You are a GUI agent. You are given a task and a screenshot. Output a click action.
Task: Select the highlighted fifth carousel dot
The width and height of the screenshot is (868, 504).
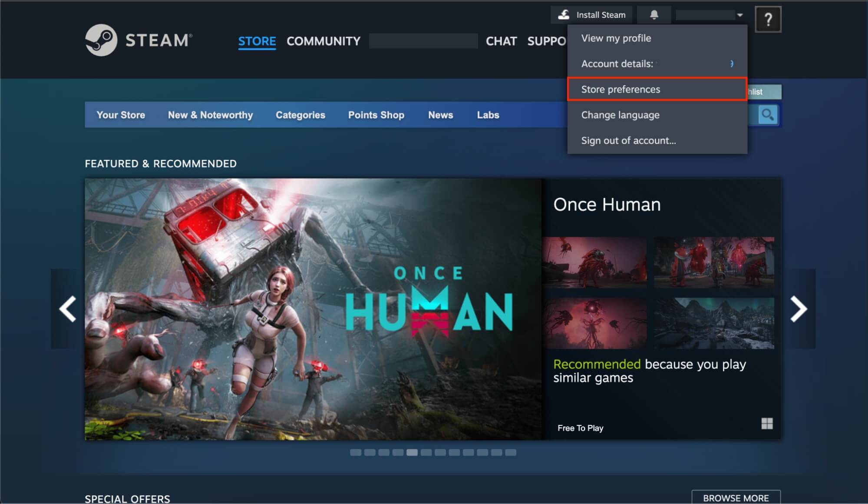tap(412, 453)
